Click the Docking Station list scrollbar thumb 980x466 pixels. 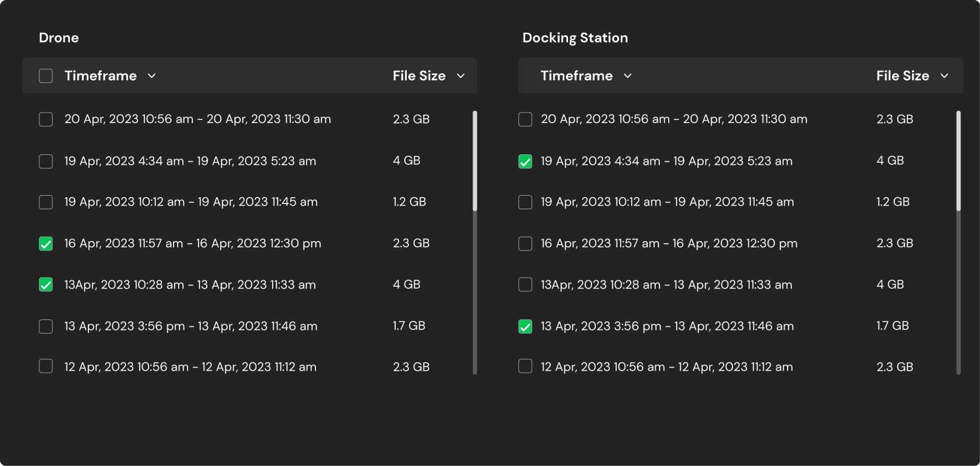959,161
